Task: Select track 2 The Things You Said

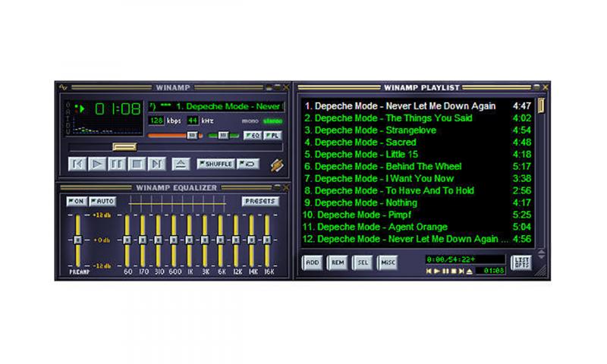Action: 418,118
